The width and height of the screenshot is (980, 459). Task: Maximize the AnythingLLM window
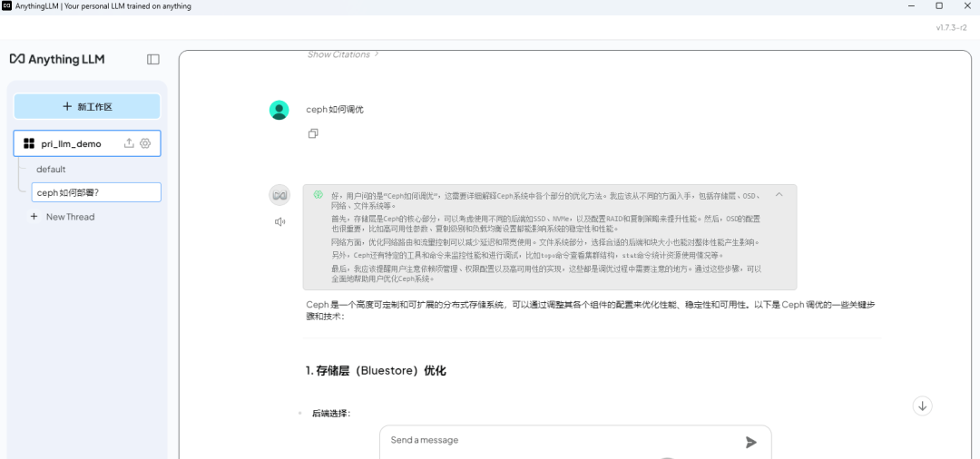tap(939, 5)
